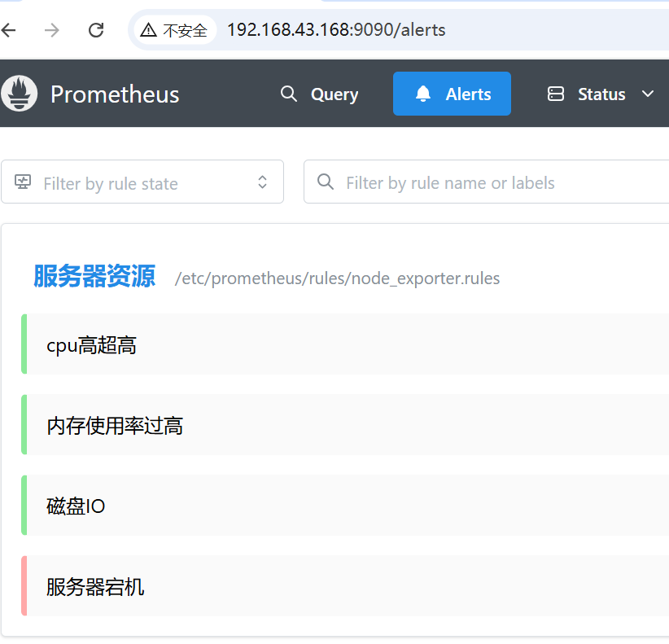
Task: Expand the cpu高超高 alert rule
Action: tap(345, 344)
